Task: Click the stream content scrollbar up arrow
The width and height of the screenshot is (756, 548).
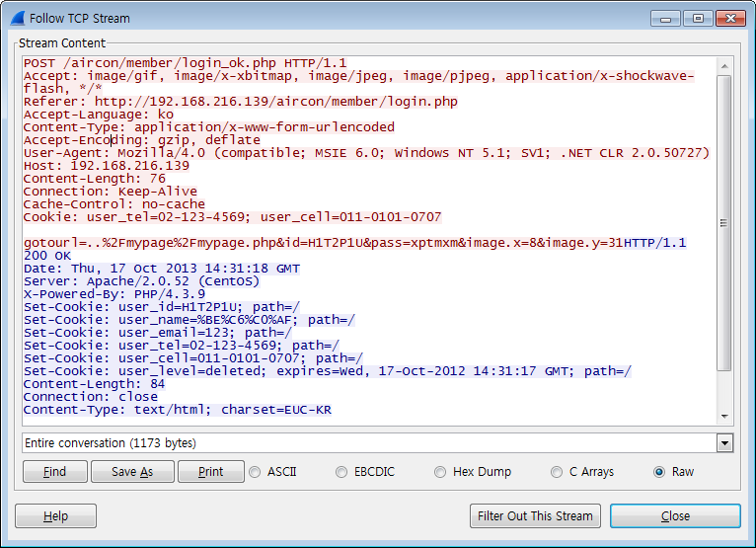Action: click(724, 63)
